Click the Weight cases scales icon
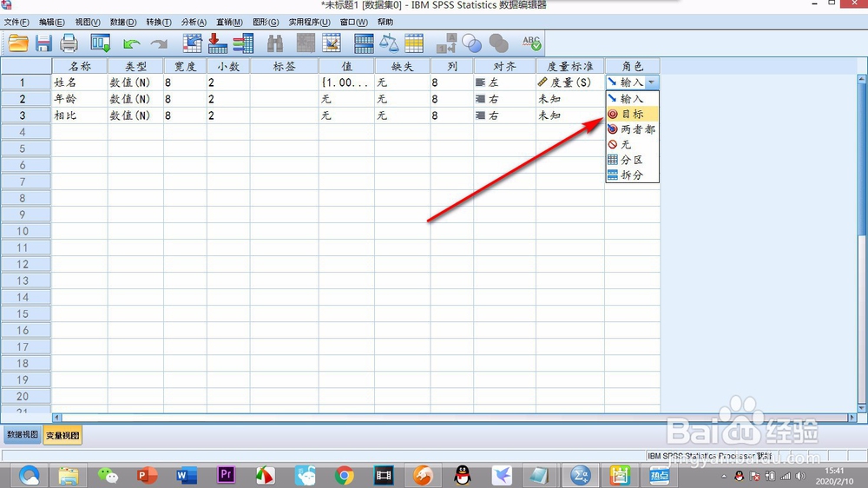Viewport: 868px width, 488px height. 389,43
